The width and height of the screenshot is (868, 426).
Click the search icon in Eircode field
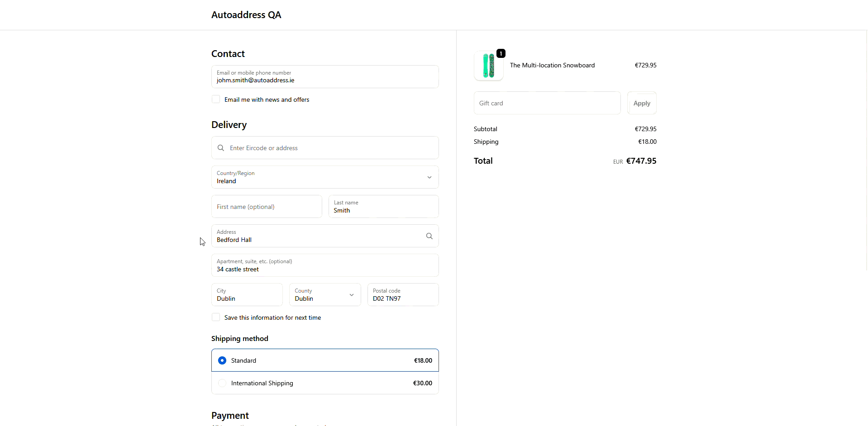pos(221,148)
